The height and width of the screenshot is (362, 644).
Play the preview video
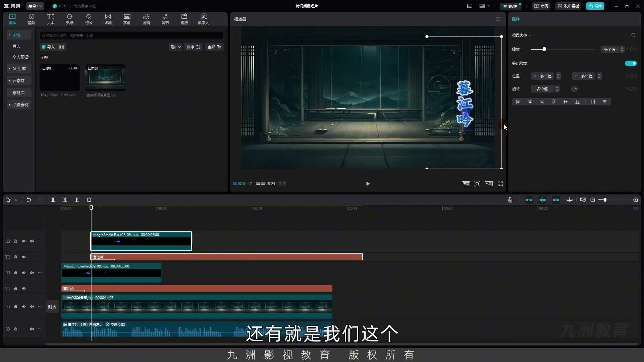click(368, 184)
